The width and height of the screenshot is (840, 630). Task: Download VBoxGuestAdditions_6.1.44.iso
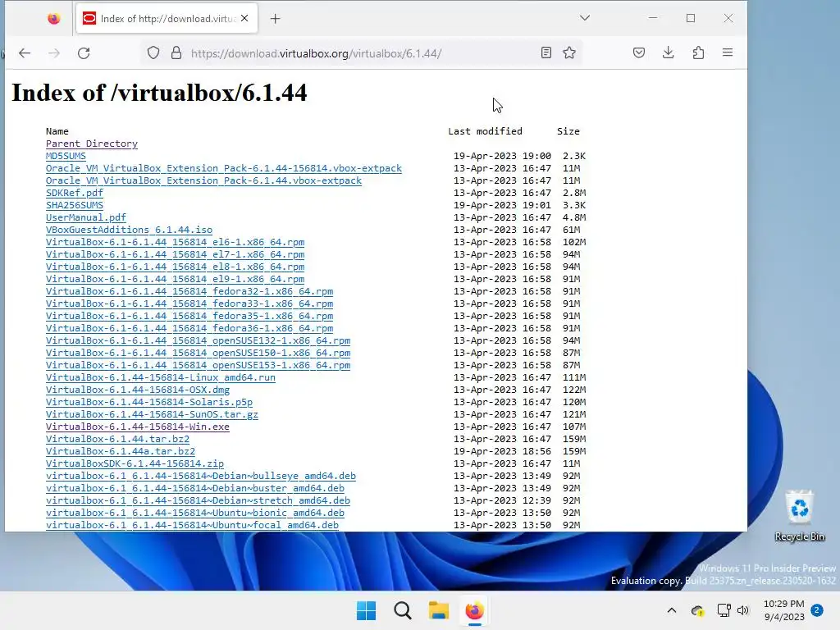[x=129, y=230]
